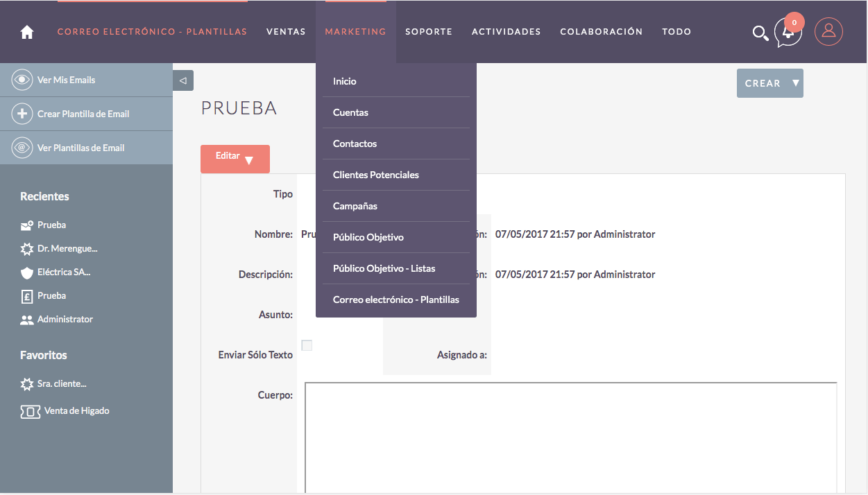Open the user profile icon

(828, 31)
